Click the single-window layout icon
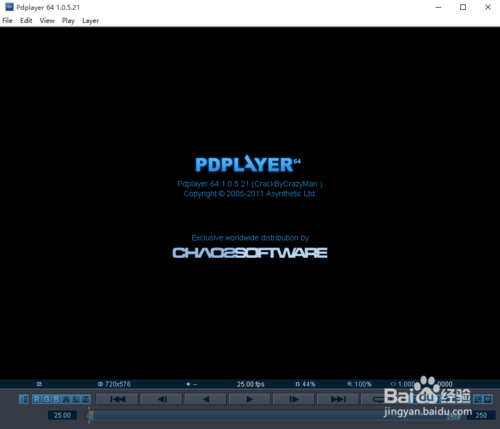 (x=488, y=399)
